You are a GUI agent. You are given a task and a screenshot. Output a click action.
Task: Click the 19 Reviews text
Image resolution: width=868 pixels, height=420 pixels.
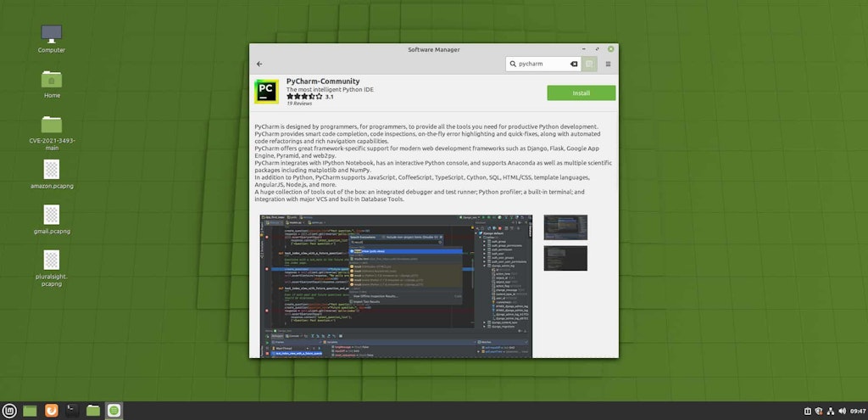[299, 104]
